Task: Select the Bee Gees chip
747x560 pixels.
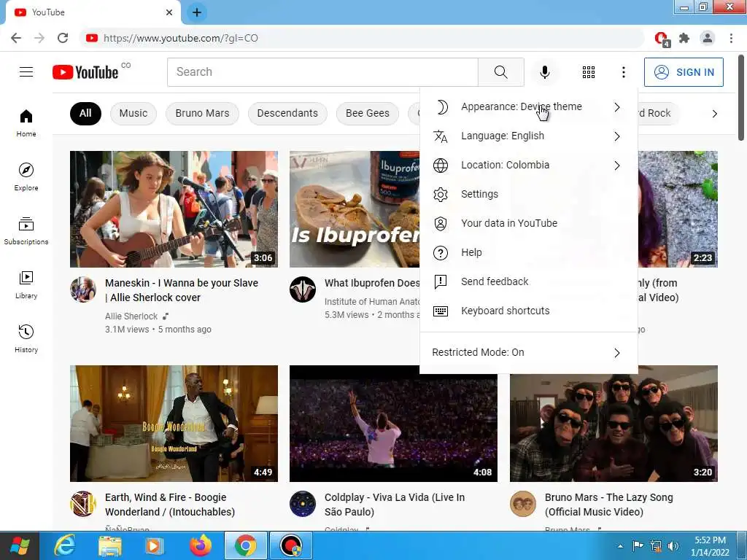Action: tap(368, 113)
